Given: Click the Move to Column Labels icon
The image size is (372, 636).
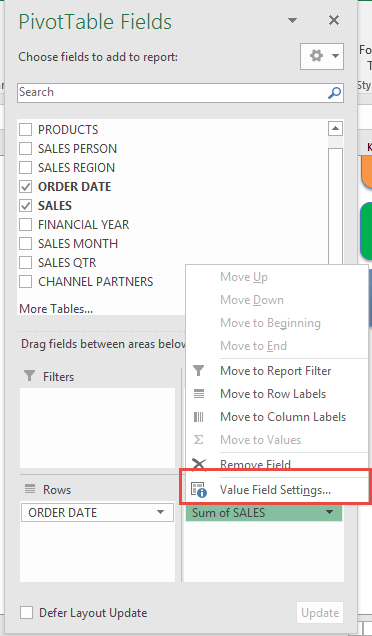Looking at the screenshot, I should (199, 417).
